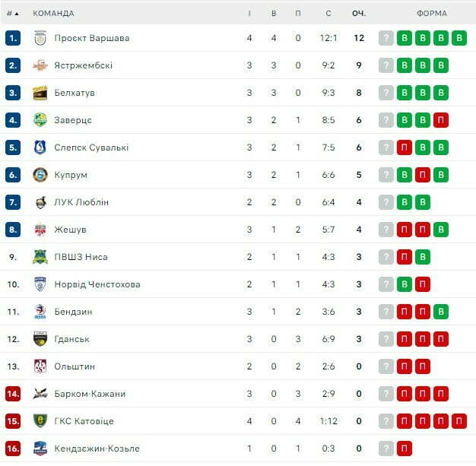Sort standings by ОЧ. points column

(x=359, y=13)
